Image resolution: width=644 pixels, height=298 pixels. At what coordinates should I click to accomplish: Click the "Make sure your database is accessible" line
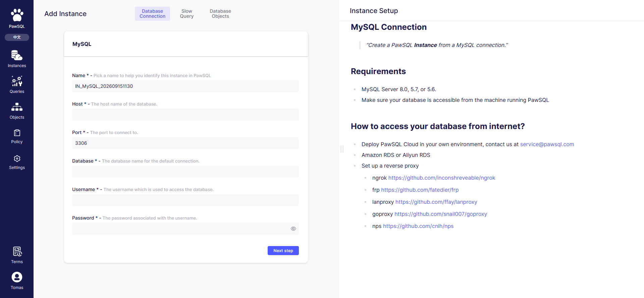[455, 100]
